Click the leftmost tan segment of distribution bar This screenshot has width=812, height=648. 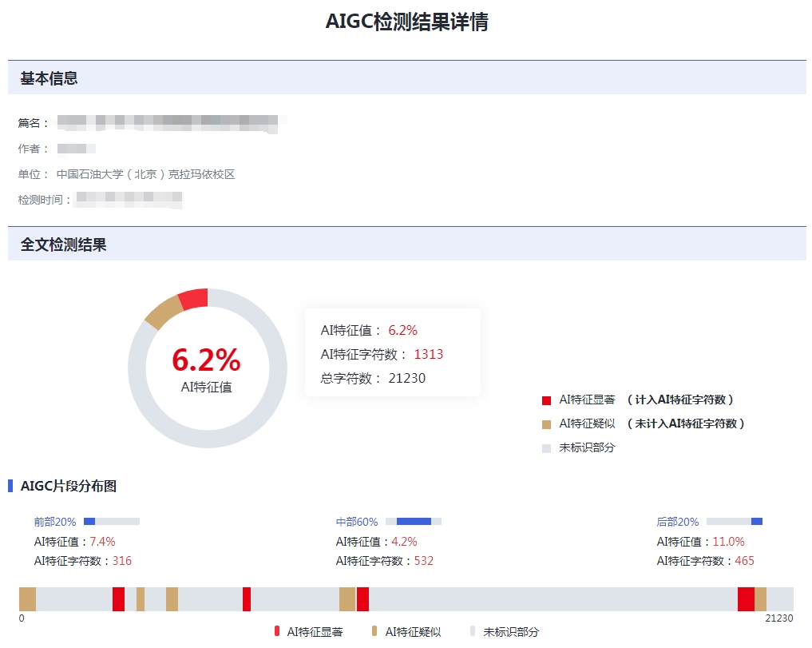click(28, 599)
